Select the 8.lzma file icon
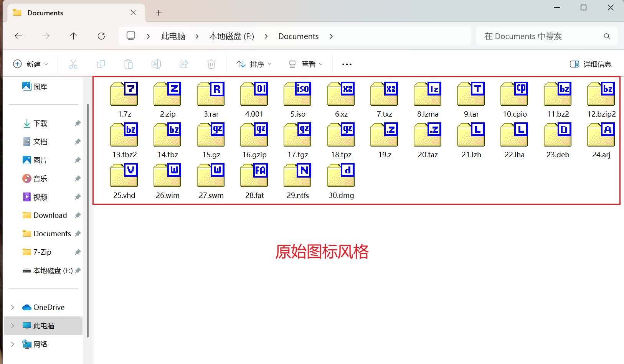The image size is (624, 364). click(x=428, y=94)
